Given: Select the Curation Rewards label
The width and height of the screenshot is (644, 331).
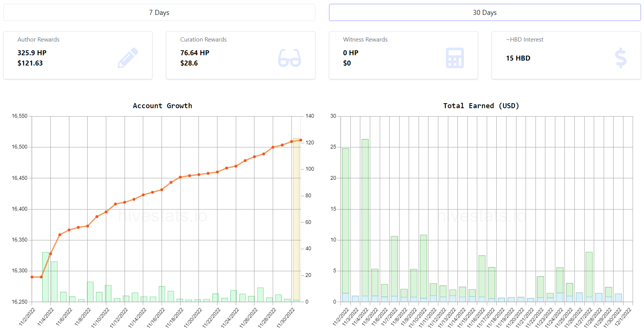Looking at the screenshot, I should pos(203,40).
